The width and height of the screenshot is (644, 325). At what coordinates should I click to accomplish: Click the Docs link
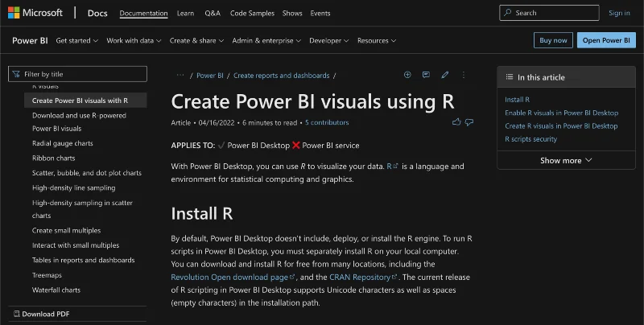tap(97, 13)
